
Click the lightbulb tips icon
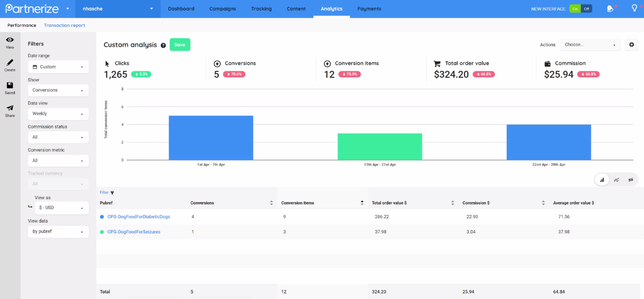click(x=634, y=8)
